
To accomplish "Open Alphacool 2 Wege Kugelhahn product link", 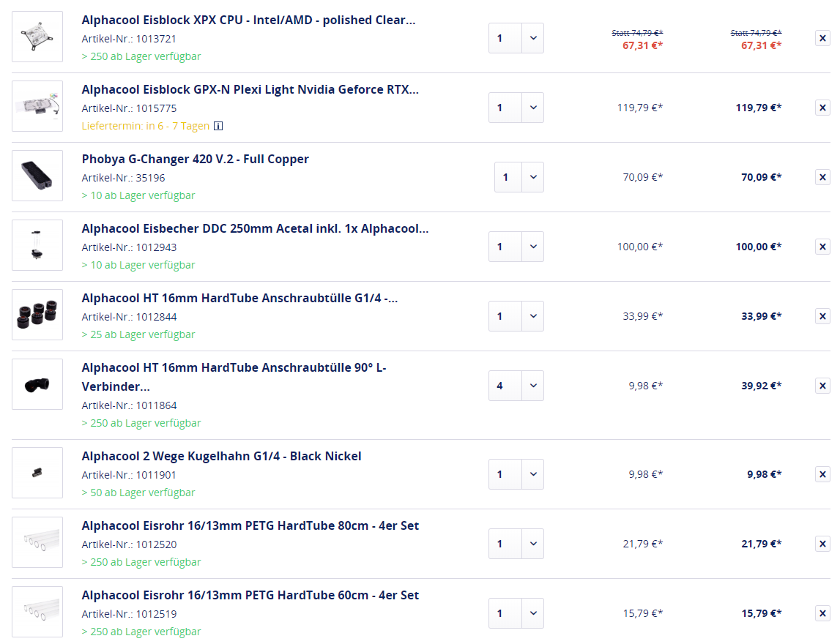I will (x=221, y=457).
